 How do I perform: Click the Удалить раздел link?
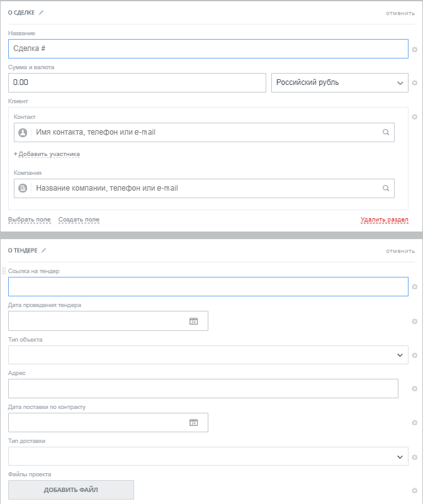tap(384, 220)
